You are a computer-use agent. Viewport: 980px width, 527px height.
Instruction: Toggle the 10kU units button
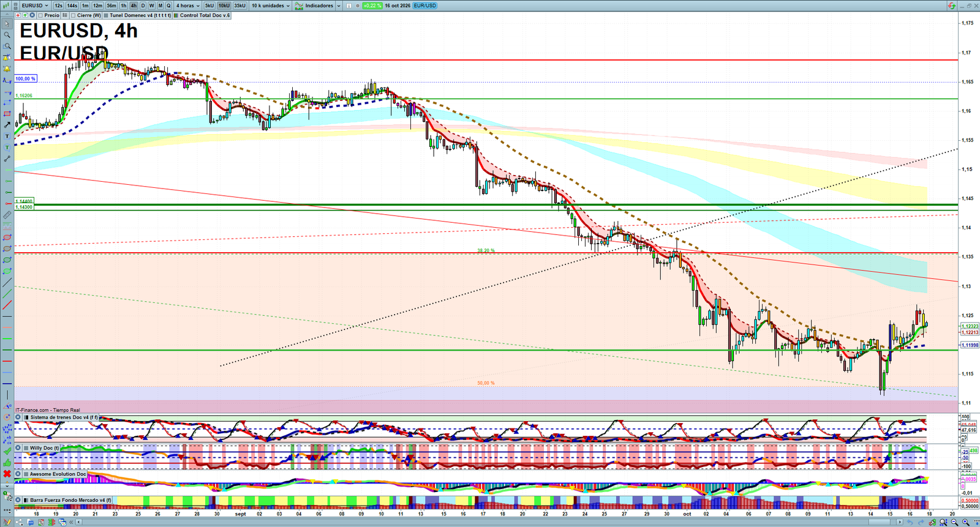pos(224,6)
